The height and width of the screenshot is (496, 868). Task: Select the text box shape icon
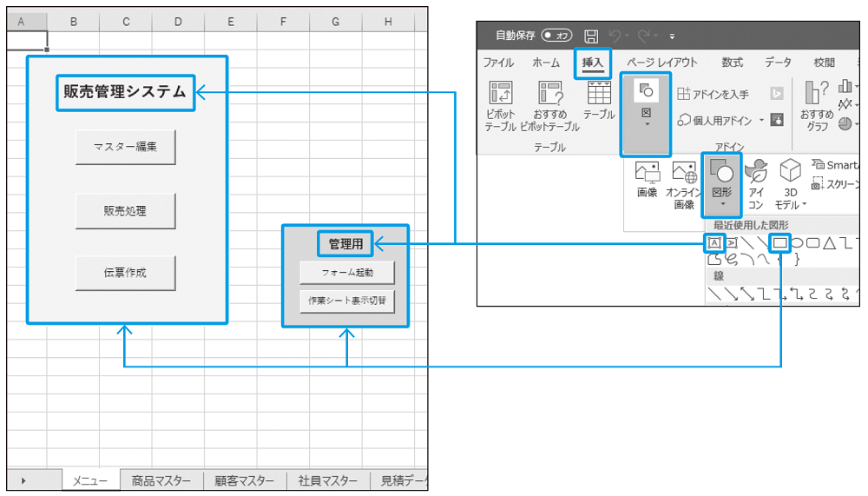(x=714, y=242)
